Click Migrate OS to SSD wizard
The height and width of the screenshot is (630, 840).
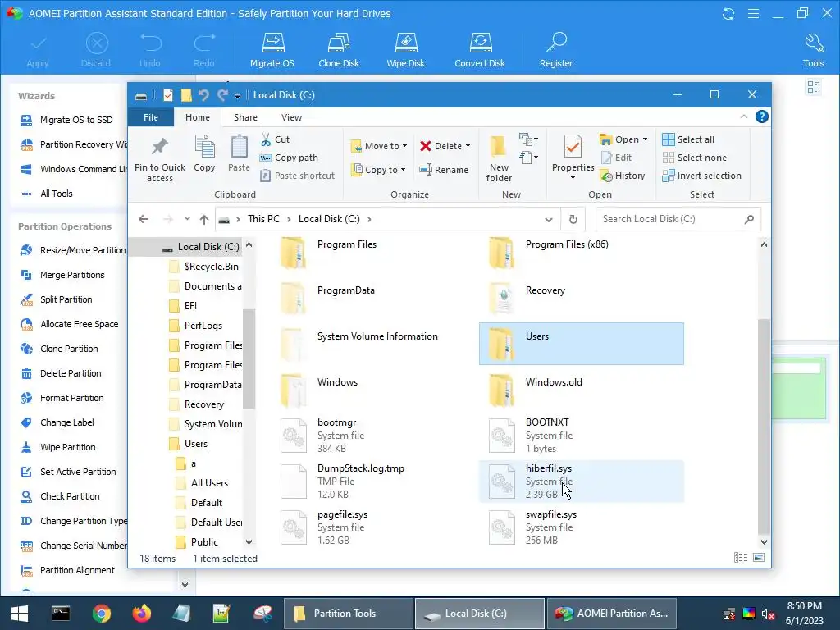point(76,120)
